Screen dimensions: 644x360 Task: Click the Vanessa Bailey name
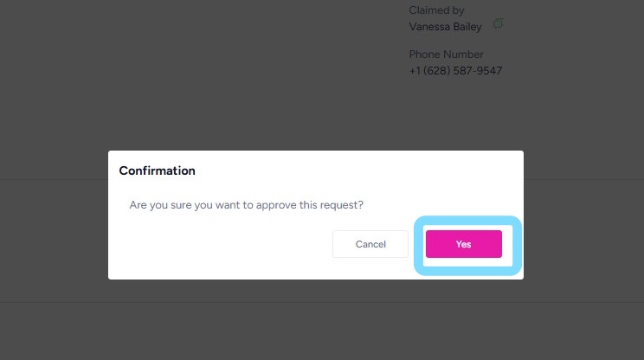click(445, 27)
